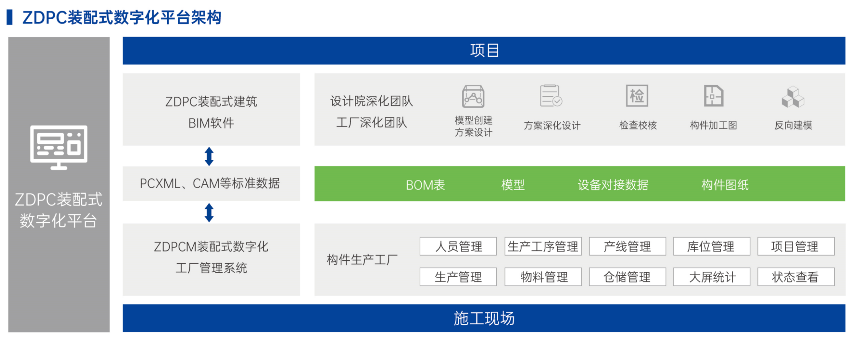Select the 产线管理 button

click(627, 246)
